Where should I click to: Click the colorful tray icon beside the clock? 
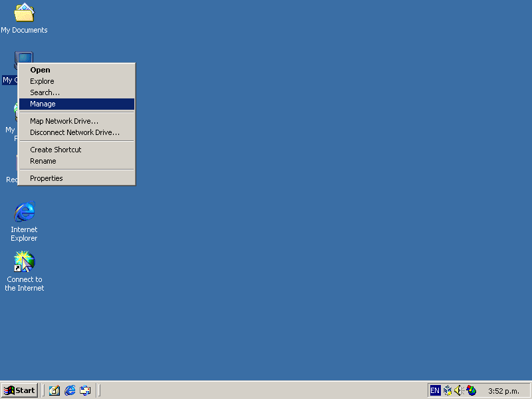pyautogui.click(x=471, y=390)
